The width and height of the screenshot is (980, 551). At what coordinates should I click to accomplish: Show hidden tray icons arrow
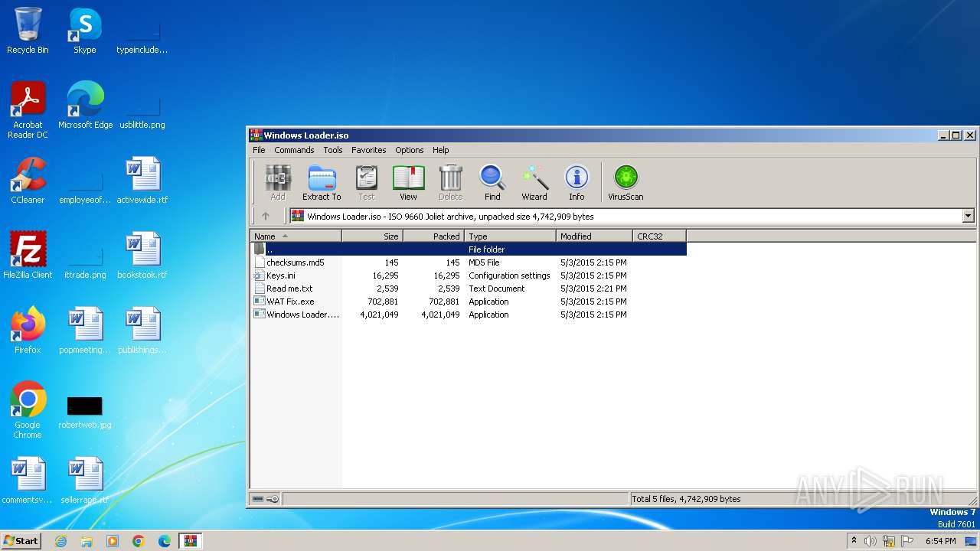click(854, 541)
